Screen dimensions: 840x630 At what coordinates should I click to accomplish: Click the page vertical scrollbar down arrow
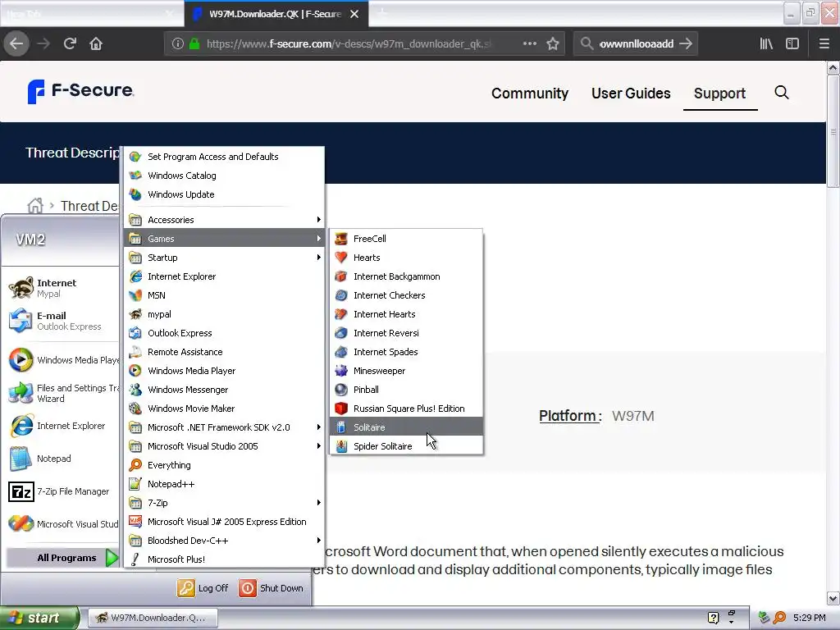click(833, 598)
